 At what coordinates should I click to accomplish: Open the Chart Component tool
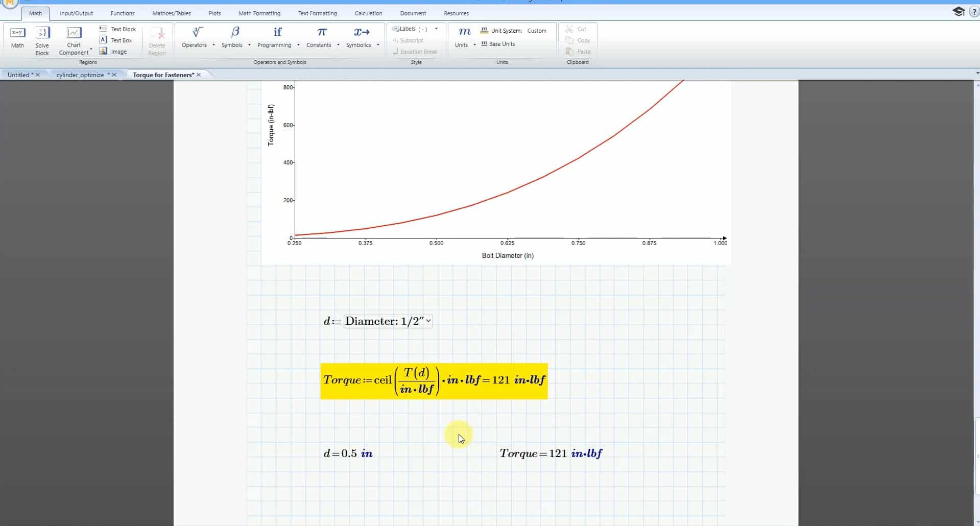[74, 40]
